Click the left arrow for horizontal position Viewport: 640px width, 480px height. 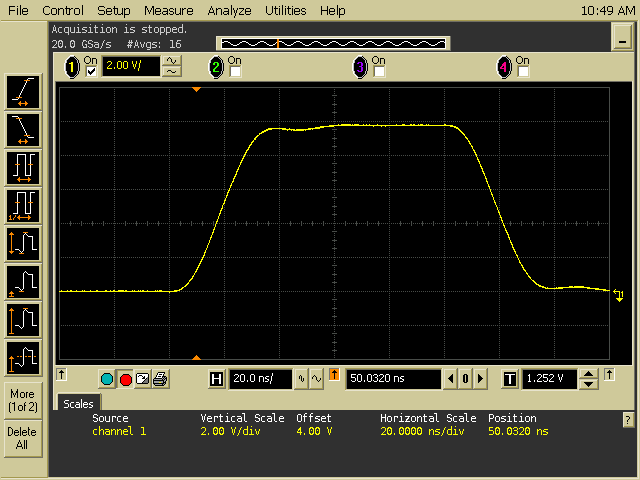coord(450,379)
